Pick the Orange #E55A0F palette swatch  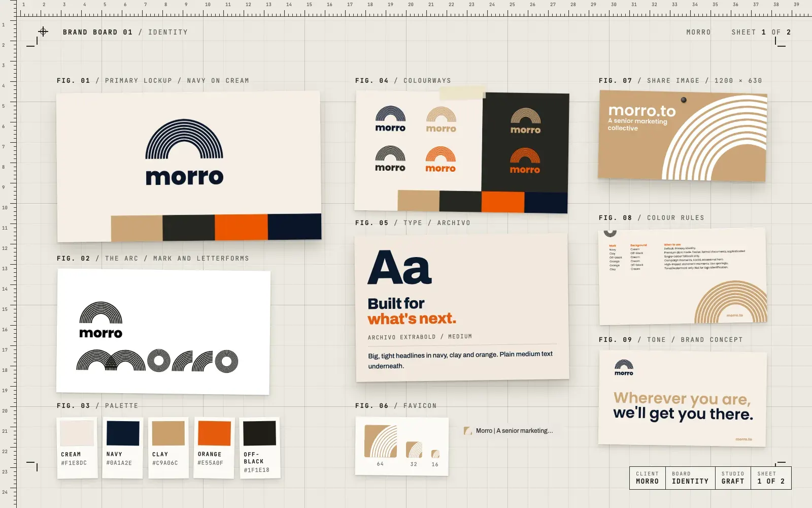214,448
